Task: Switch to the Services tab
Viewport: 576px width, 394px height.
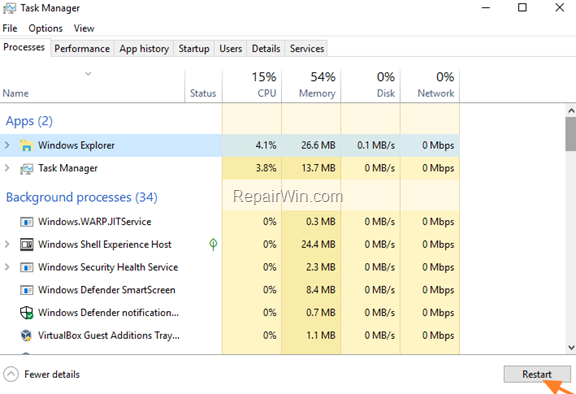Action: (307, 49)
